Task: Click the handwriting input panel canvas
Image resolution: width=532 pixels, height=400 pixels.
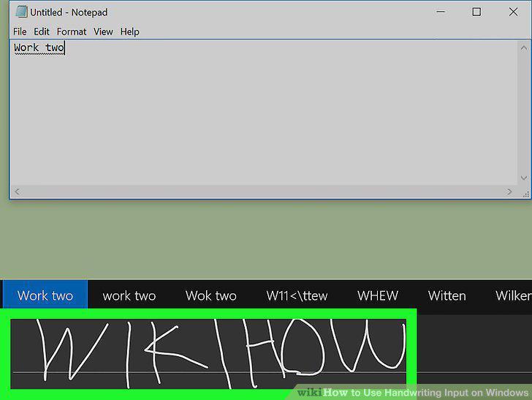Action: coord(208,353)
